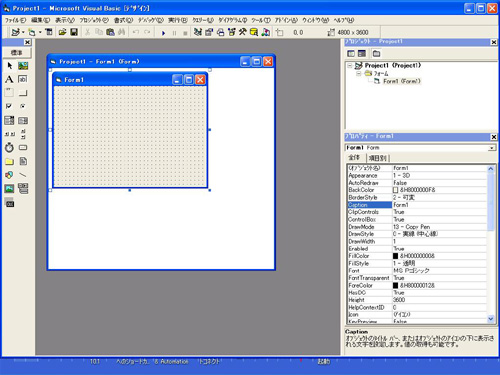The width and height of the screenshot is (500, 375).
Task: Collapse the Project1 tree node
Action: 350,66
